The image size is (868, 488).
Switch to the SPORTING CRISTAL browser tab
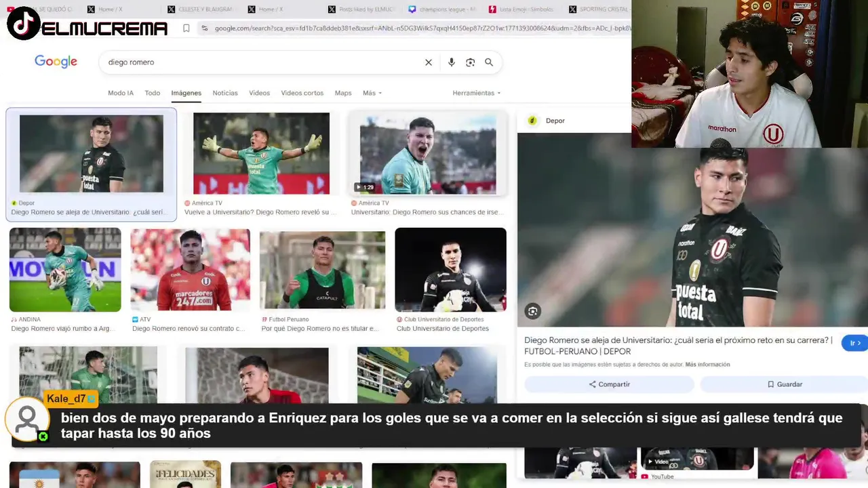(600, 9)
